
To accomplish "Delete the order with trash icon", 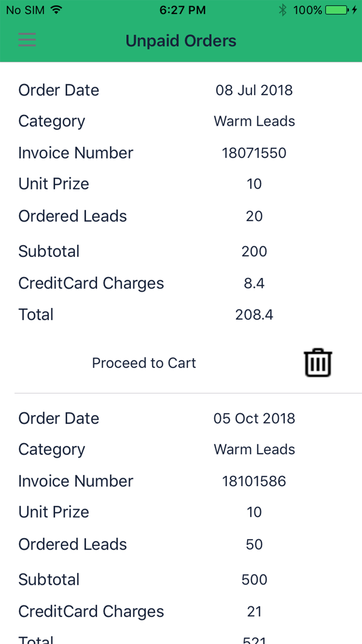I will (318, 363).
